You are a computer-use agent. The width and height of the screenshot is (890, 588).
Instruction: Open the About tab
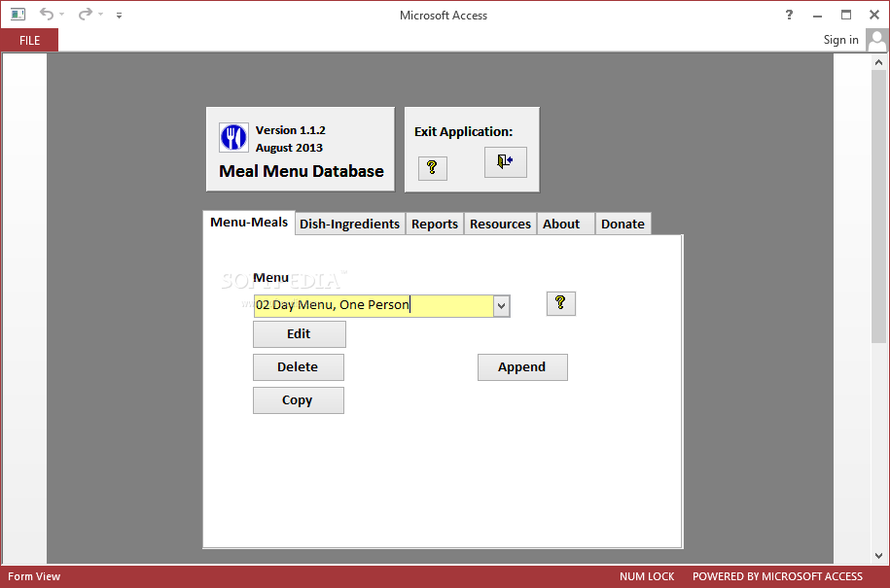click(565, 224)
